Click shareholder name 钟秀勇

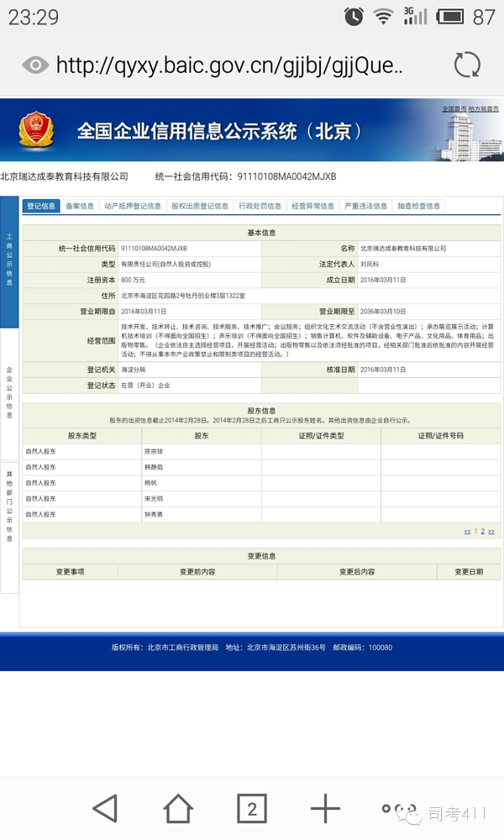pyautogui.click(x=154, y=514)
